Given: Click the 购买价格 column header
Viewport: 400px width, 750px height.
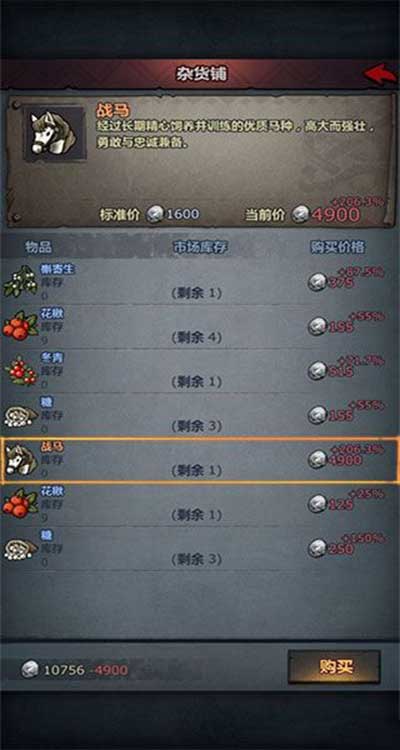Looking at the screenshot, I should tap(338, 247).
